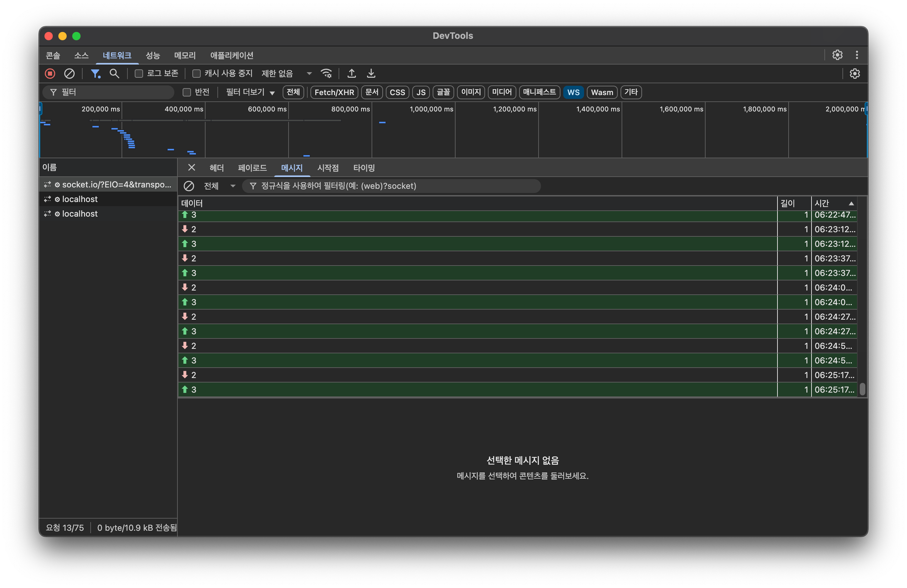Stop recording network log
907x588 pixels.
[x=50, y=73]
